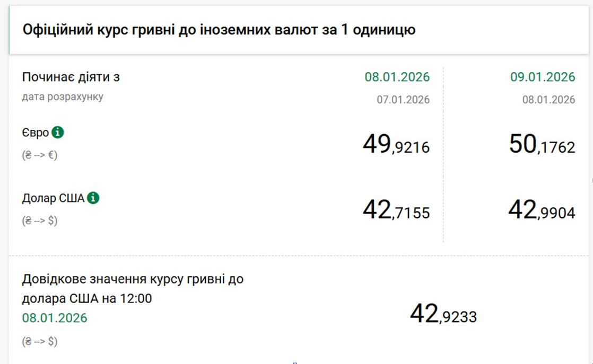
Task: Click the grey calculation date under 09.01.2026
Action: (548, 100)
